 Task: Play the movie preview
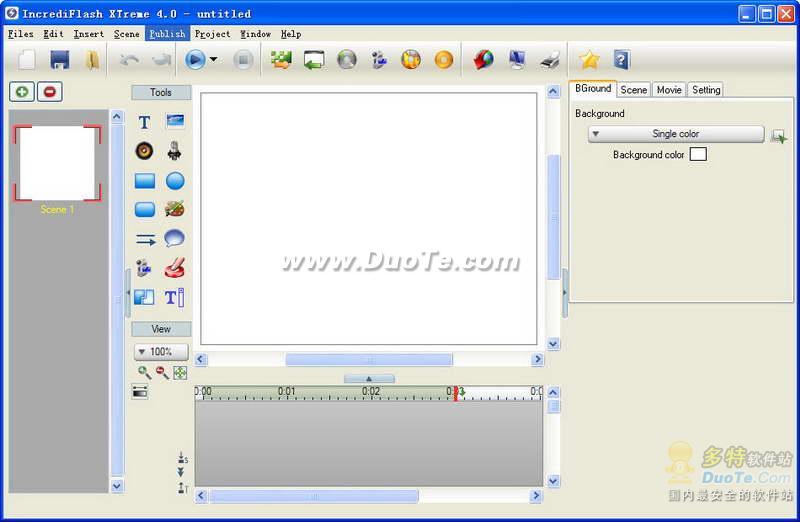click(195, 60)
